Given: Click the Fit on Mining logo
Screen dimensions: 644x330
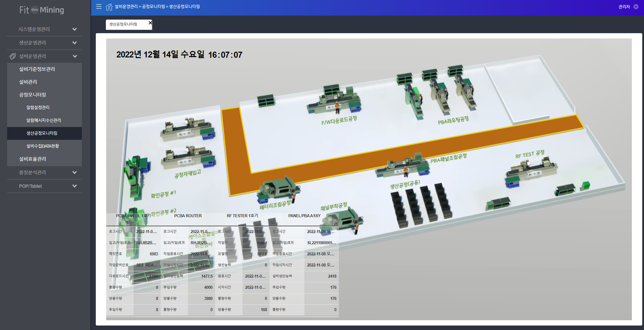Looking at the screenshot, I should (42, 10).
